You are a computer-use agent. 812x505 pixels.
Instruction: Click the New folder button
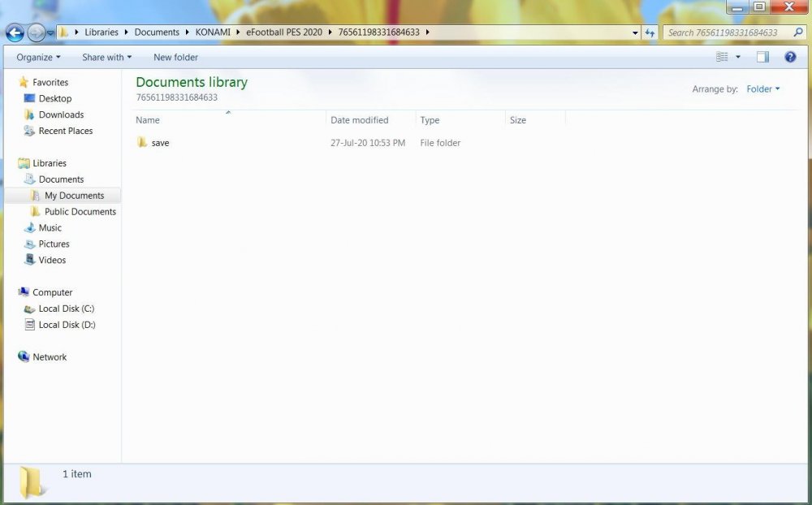[x=175, y=58]
